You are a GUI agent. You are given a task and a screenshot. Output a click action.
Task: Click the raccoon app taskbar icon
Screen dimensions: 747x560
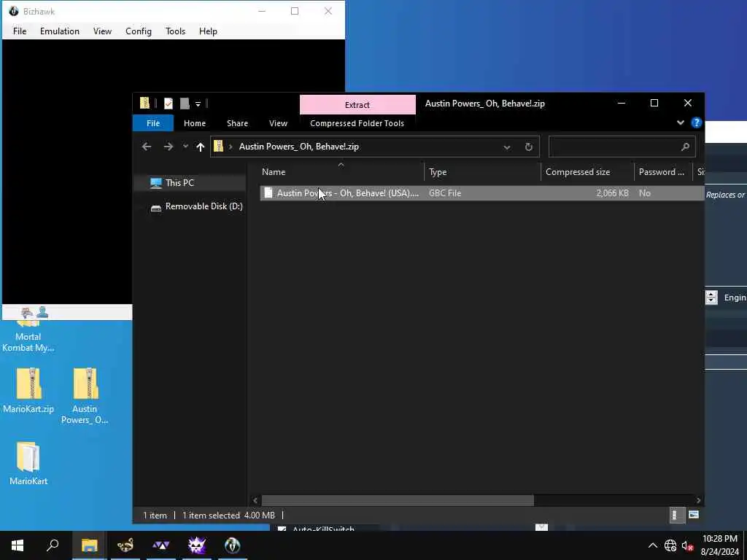pos(125,545)
